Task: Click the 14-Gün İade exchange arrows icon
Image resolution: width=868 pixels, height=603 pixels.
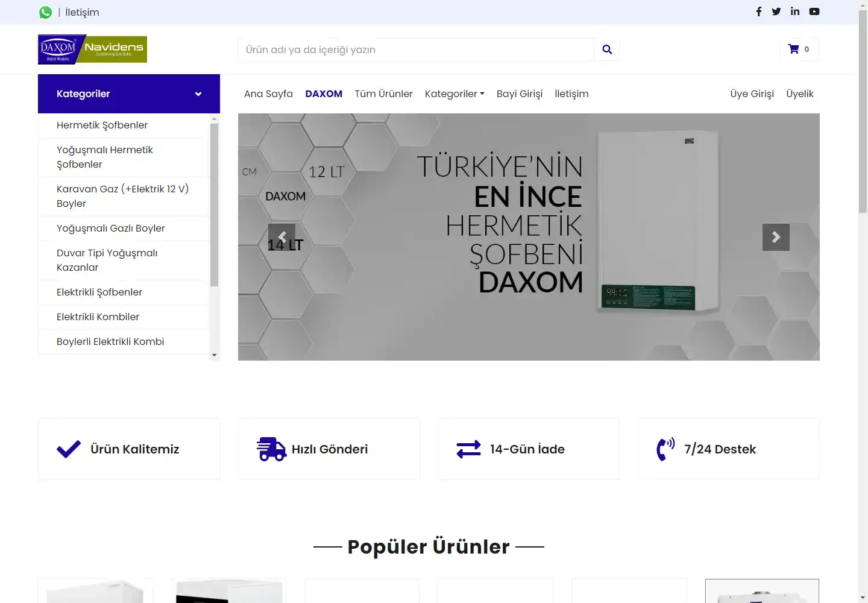Action: (469, 449)
